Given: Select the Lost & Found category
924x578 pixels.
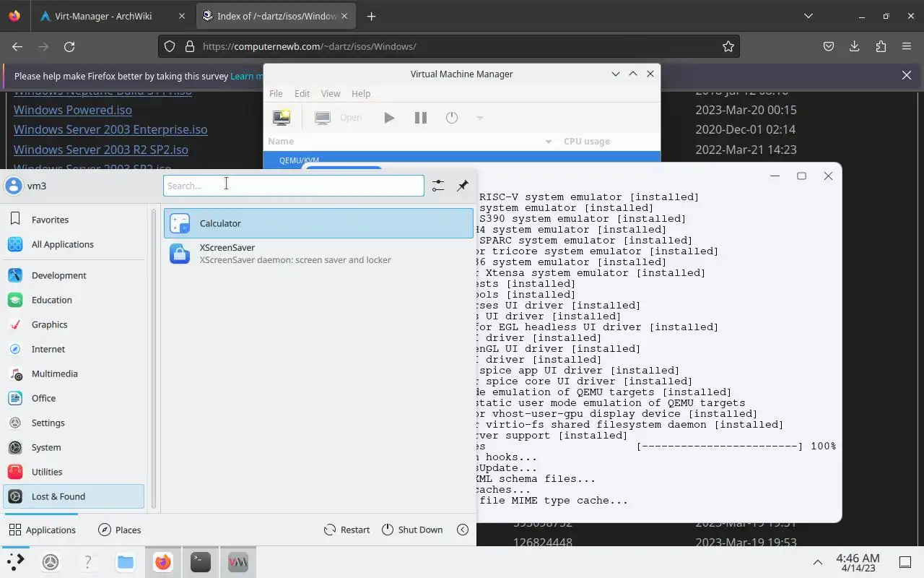Looking at the screenshot, I should point(74,496).
